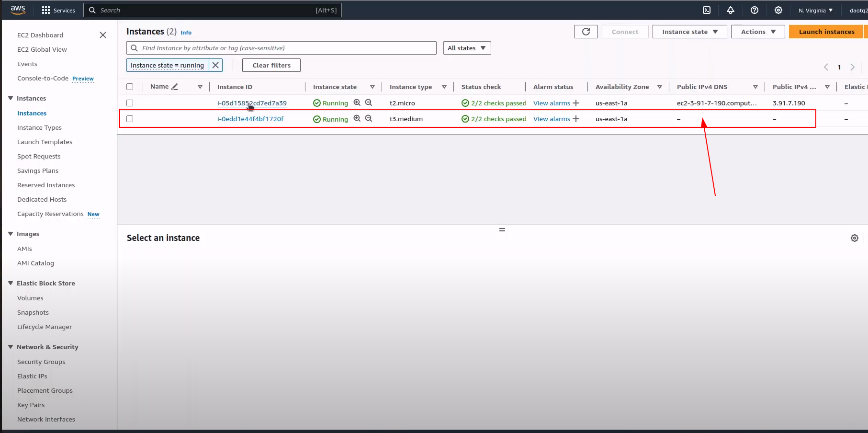The height and width of the screenshot is (433, 868).
Task: Zoom out on state for t2.micro instance
Action: point(369,103)
